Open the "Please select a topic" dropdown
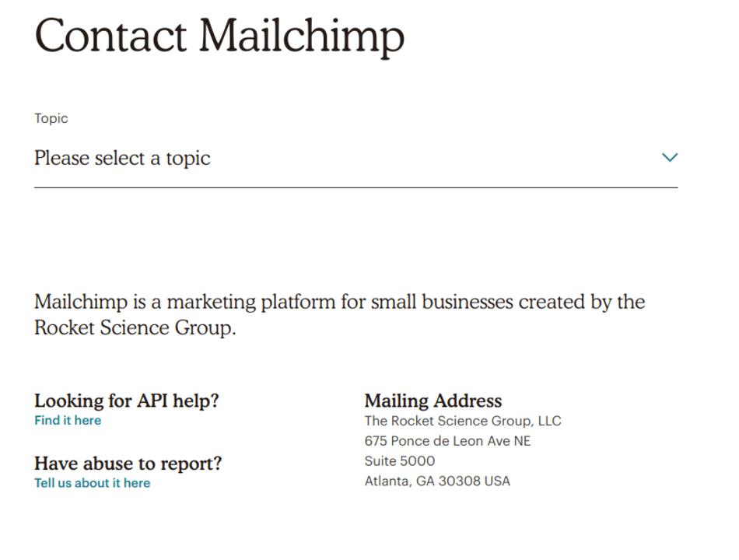This screenshot has width=739, height=560. (122, 159)
